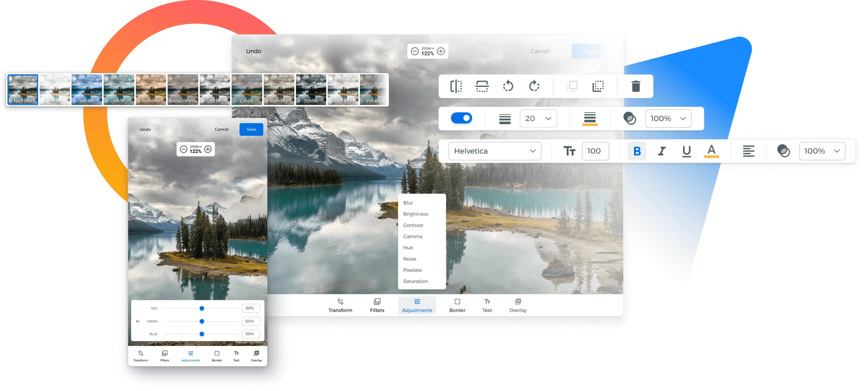Click the flip horizontal icon

tap(456, 86)
